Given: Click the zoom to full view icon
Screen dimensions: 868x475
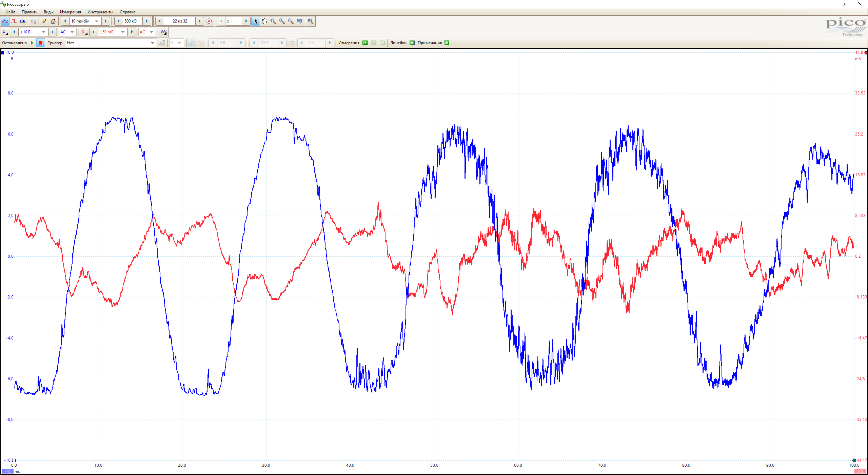Looking at the screenshot, I should [x=310, y=21].
